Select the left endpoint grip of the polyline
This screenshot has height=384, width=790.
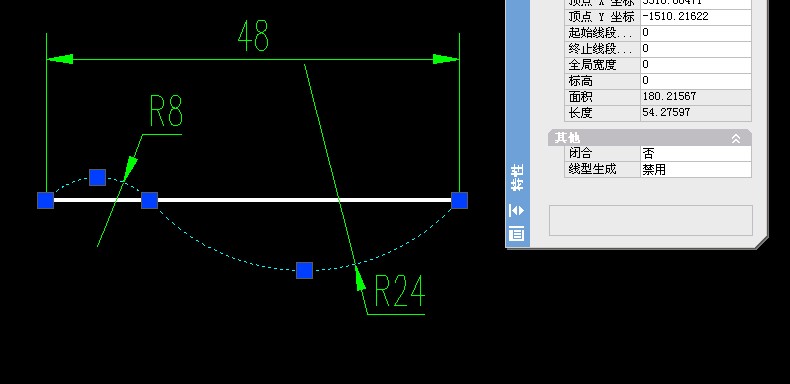[x=46, y=200]
